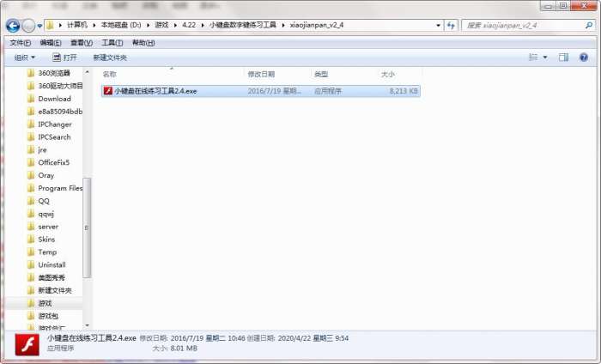Select the Oray folder in tree

[x=46, y=175]
